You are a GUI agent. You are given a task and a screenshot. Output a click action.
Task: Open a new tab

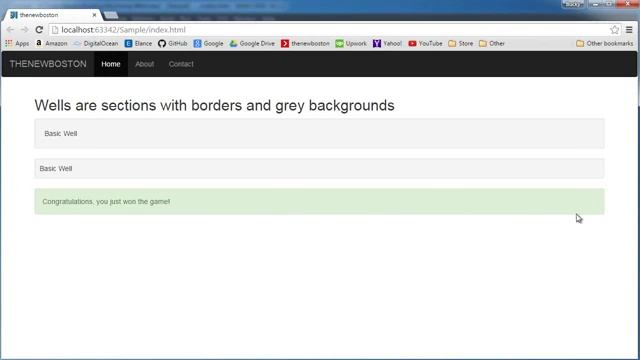pyautogui.click(x=111, y=16)
